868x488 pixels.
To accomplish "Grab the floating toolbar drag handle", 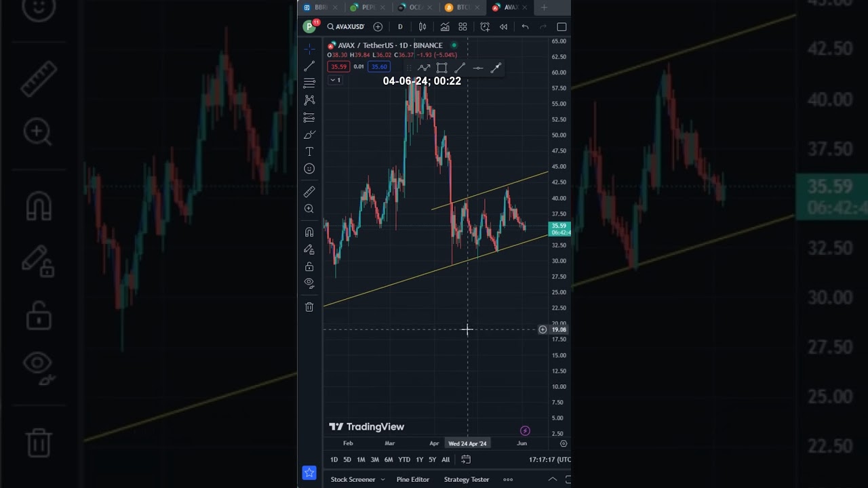I will (408, 68).
